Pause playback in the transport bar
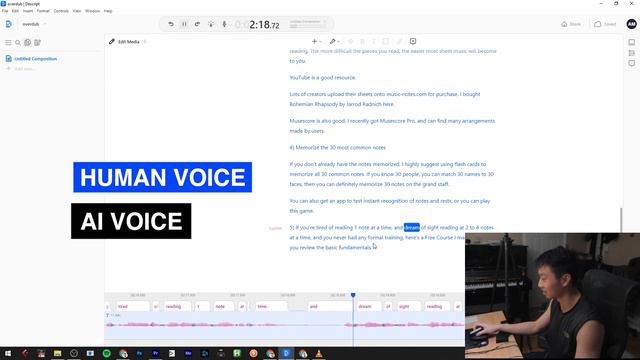This screenshot has height=360, width=640. [184, 24]
